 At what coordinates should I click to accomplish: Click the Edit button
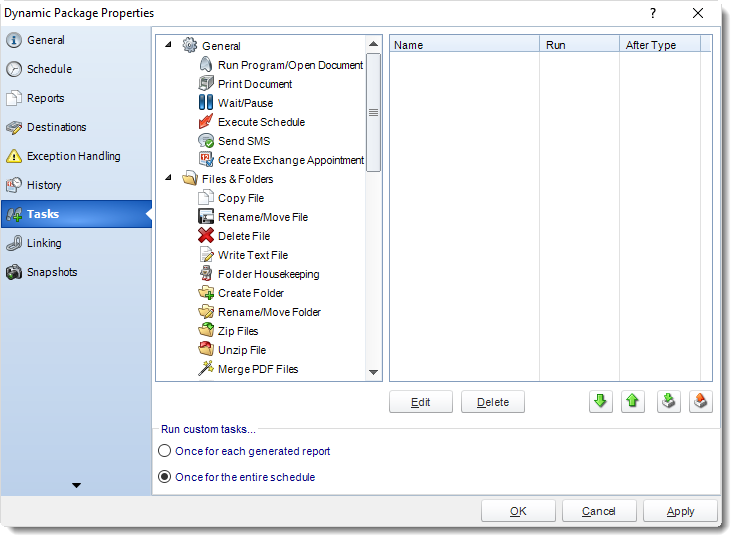click(421, 402)
